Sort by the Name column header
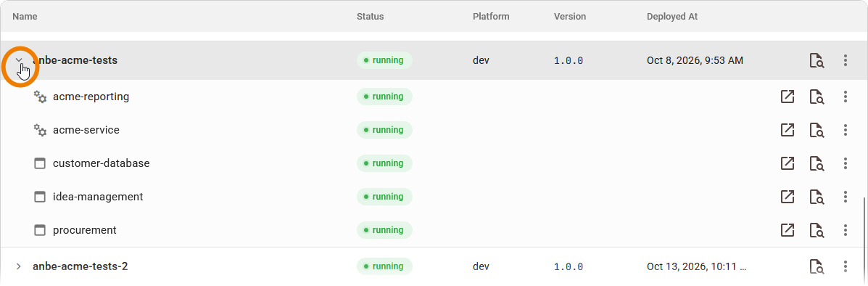 pos(25,17)
